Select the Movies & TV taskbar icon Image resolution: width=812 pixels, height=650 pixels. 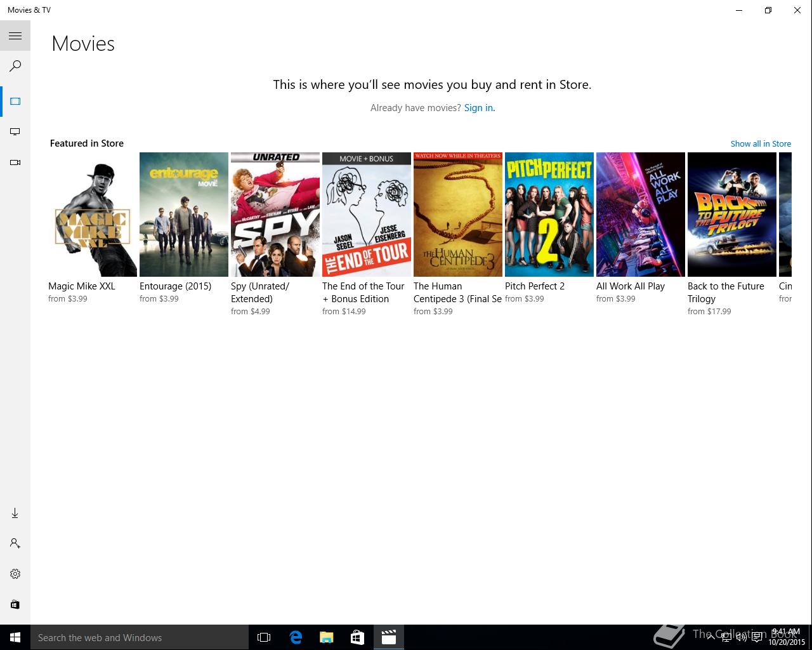pos(388,637)
